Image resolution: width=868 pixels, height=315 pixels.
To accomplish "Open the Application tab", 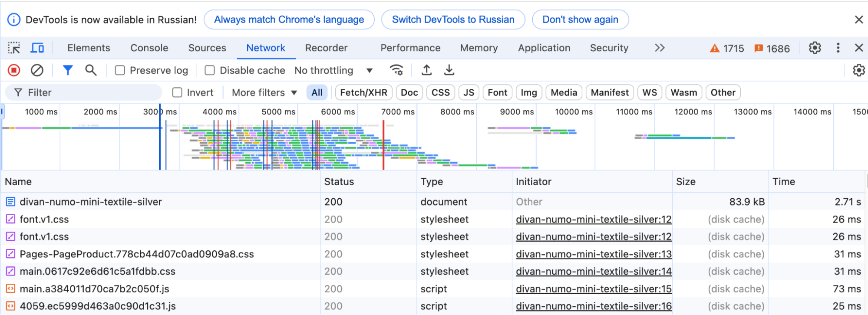I will coord(544,48).
